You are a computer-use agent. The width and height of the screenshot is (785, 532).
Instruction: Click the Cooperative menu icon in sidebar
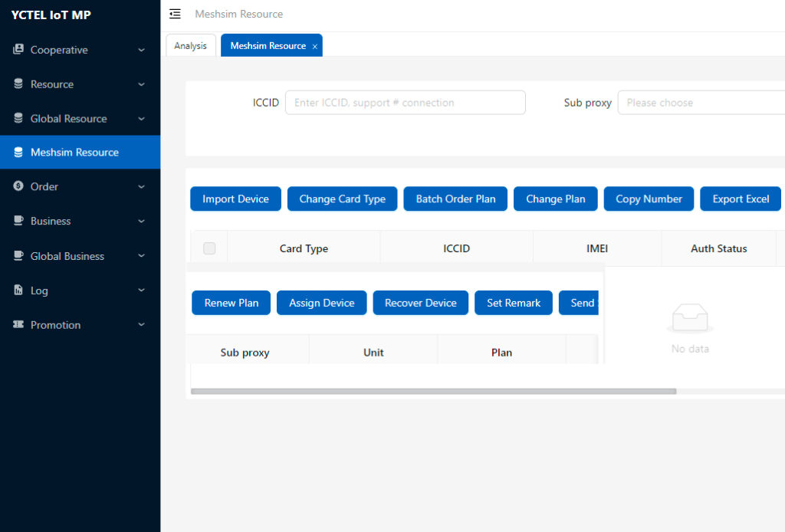(x=18, y=50)
